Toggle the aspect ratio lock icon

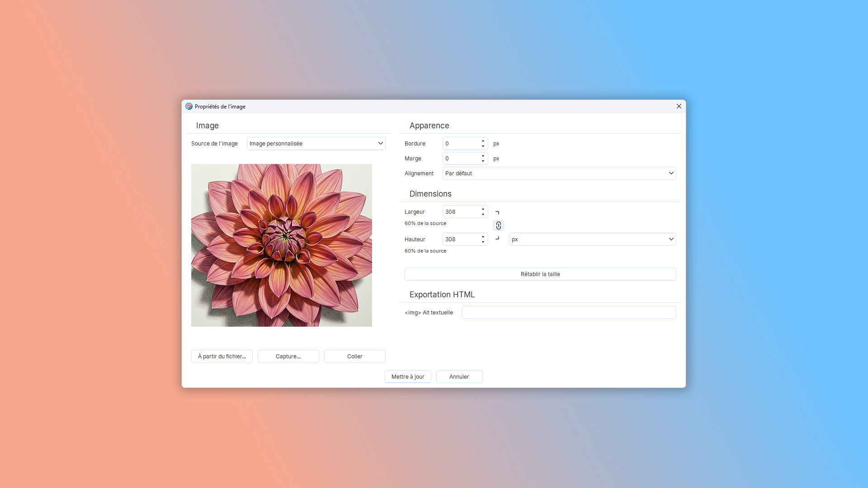[x=498, y=225]
